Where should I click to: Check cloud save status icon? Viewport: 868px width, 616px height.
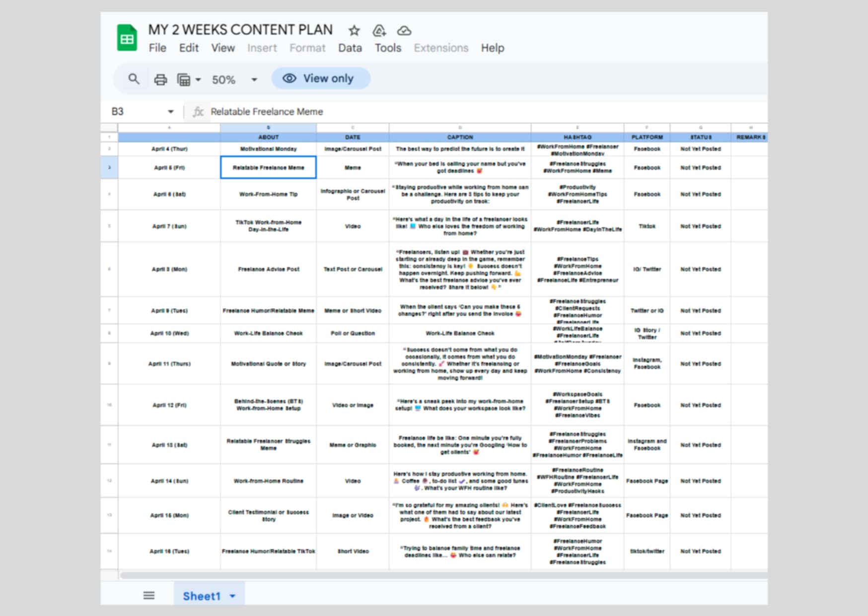404,31
